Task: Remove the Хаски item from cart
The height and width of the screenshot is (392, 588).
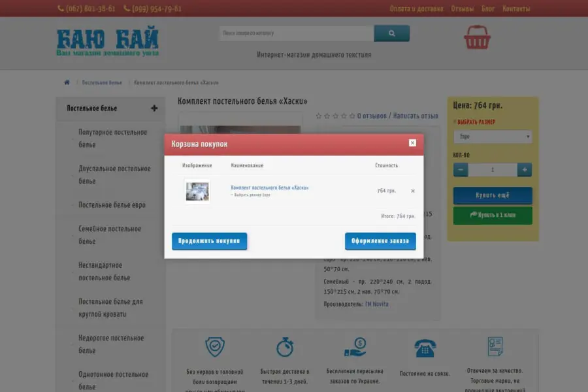Action: (412, 191)
